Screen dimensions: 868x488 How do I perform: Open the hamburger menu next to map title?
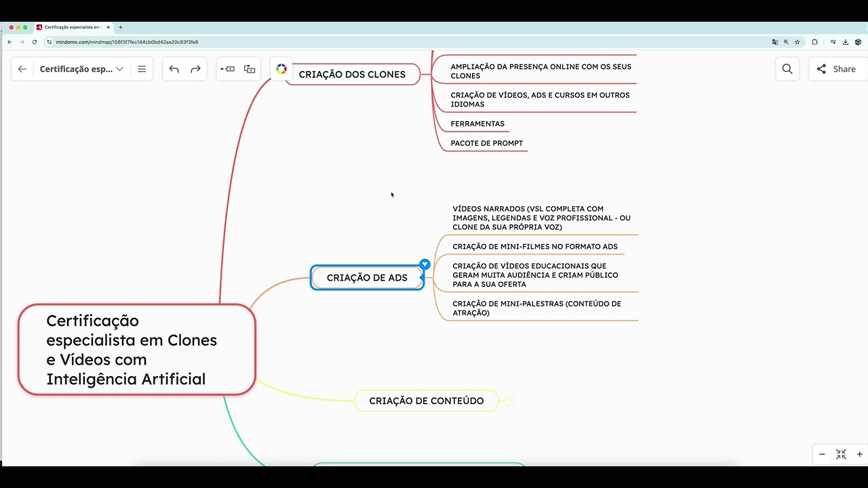(142, 69)
